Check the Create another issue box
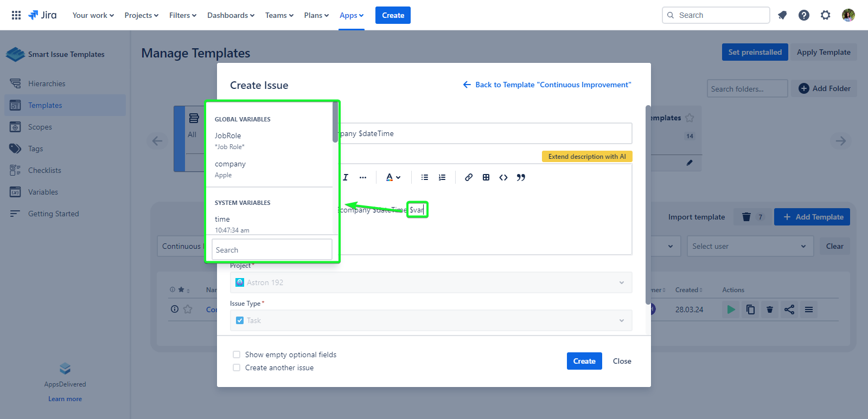868x419 pixels. tap(237, 368)
